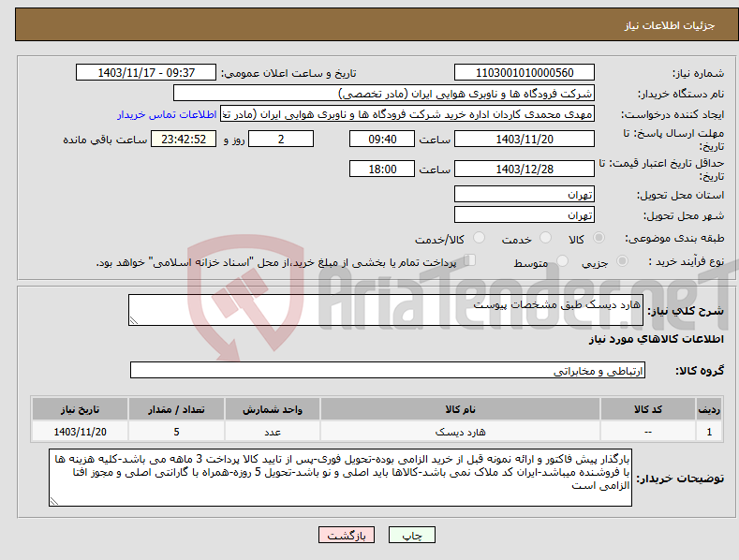This screenshot has width=739, height=560.
Task: Click the ردیف column header
Action: (709, 409)
